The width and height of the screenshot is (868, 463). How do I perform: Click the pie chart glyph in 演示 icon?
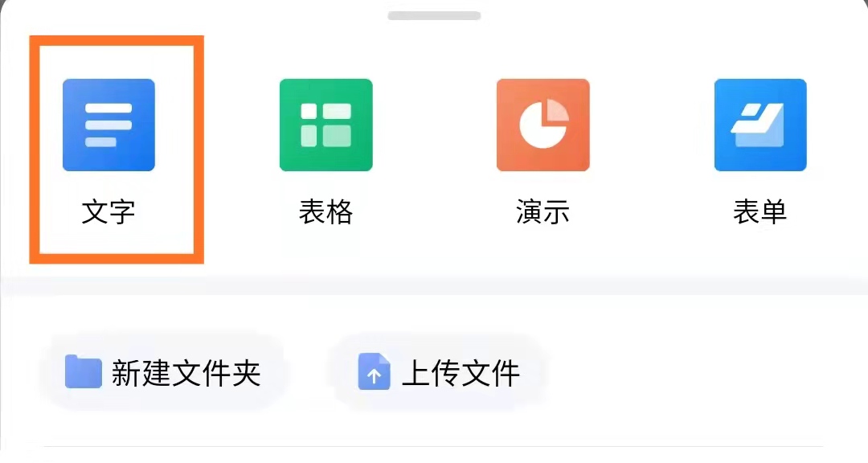coord(543,124)
